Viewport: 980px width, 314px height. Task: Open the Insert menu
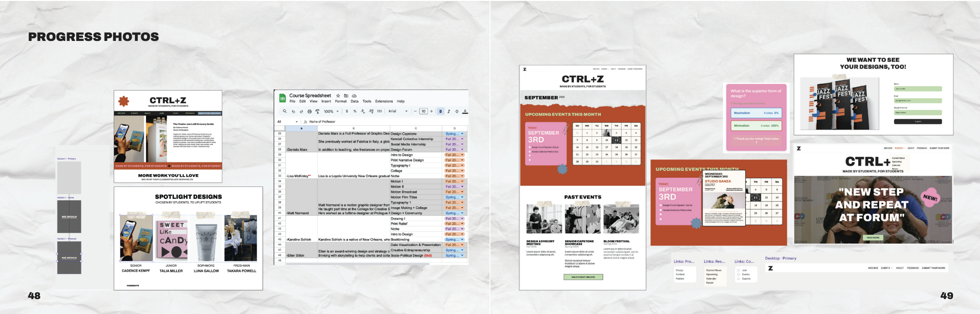(326, 102)
